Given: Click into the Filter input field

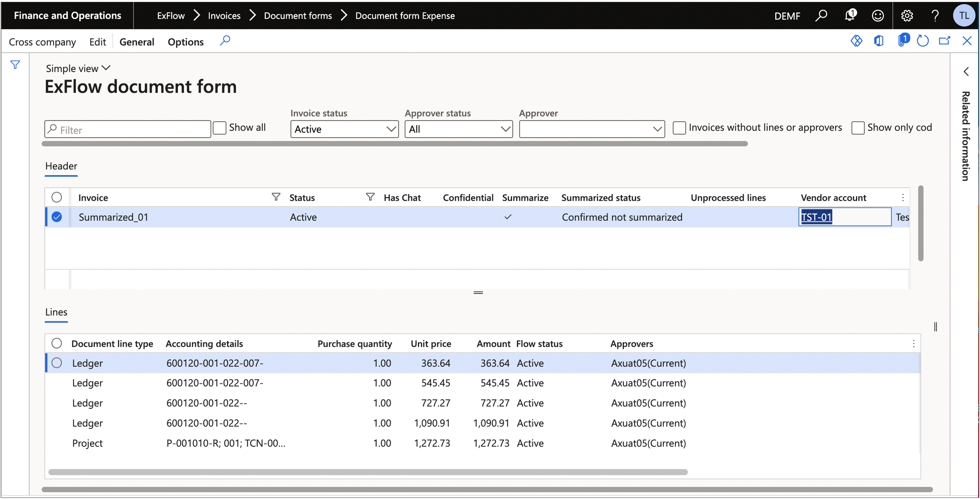Looking at the screenshot, I should [128, 130].
